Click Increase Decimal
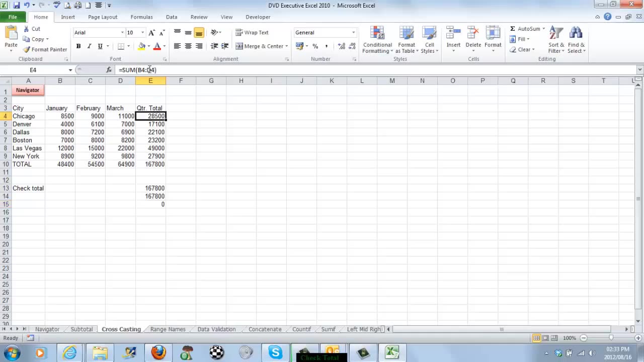The width and height of the screenshot is (644, 362). [x=342, y=46]
